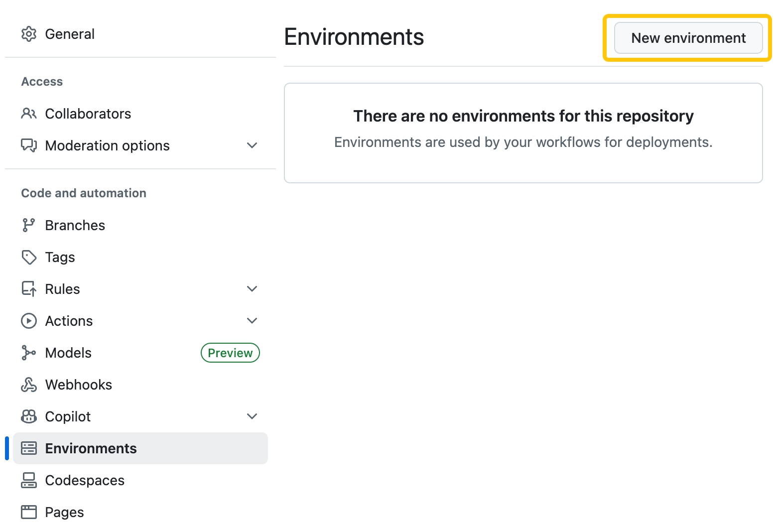The image size is (777, 532).
Task: Click the Actions play-circle icon
Action: click(x=29, y=321)
